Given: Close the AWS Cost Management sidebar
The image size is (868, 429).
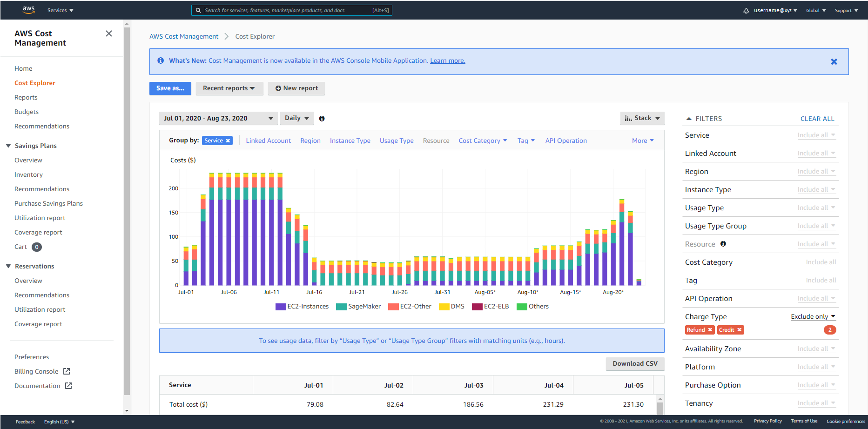Looking at the screenshot, I should tap(109, 34).
